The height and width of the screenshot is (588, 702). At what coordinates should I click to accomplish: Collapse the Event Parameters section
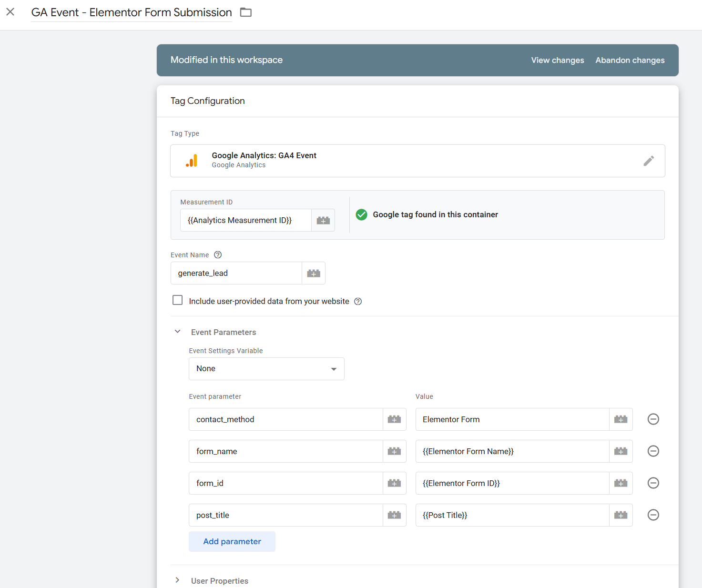pyautogui.click(x=177, y=331)
